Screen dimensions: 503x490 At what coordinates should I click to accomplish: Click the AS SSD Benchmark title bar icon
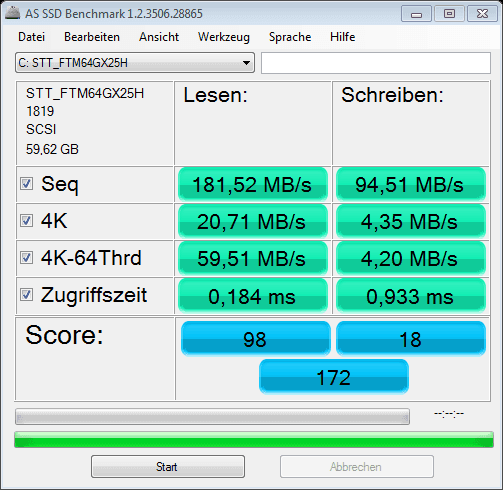coord(13,13)
